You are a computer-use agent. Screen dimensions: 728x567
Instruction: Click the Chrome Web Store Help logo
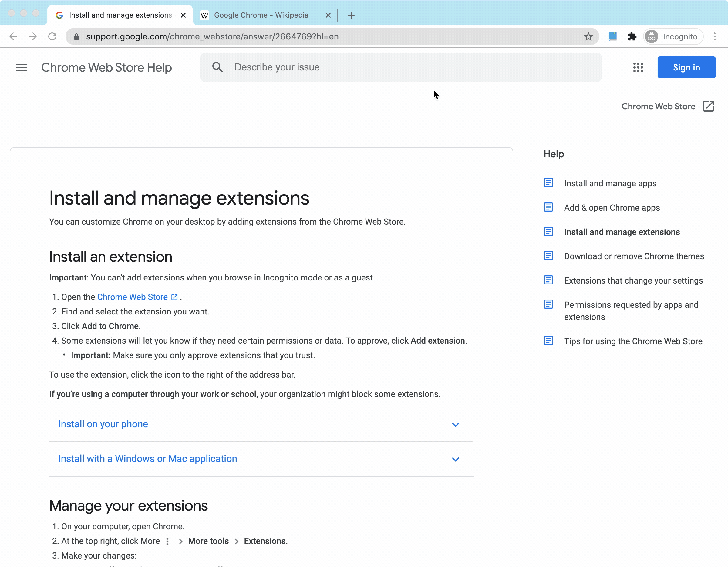coord(106,67)
